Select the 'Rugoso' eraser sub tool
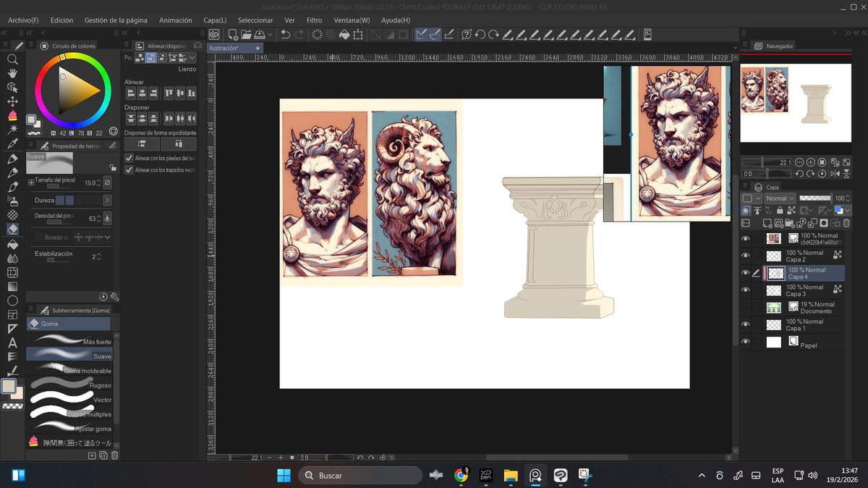The image size is (868, 488). point(69,384)
